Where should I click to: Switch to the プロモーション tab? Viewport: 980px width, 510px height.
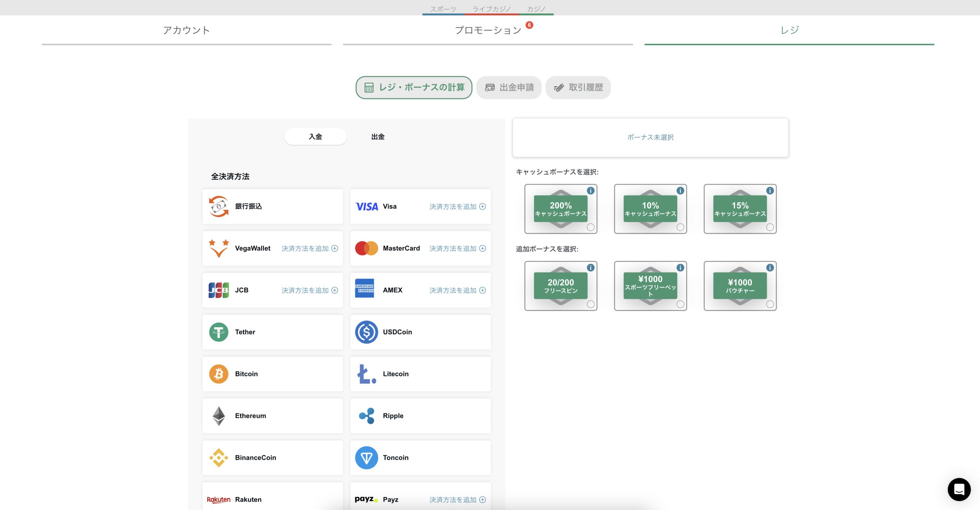pyautogui.click(x=488, y=30)
